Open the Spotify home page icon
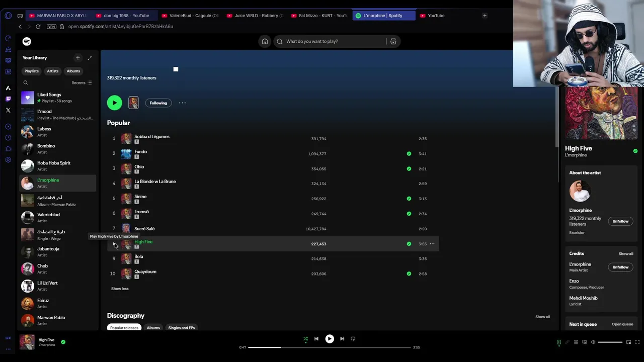 (265, 41)
